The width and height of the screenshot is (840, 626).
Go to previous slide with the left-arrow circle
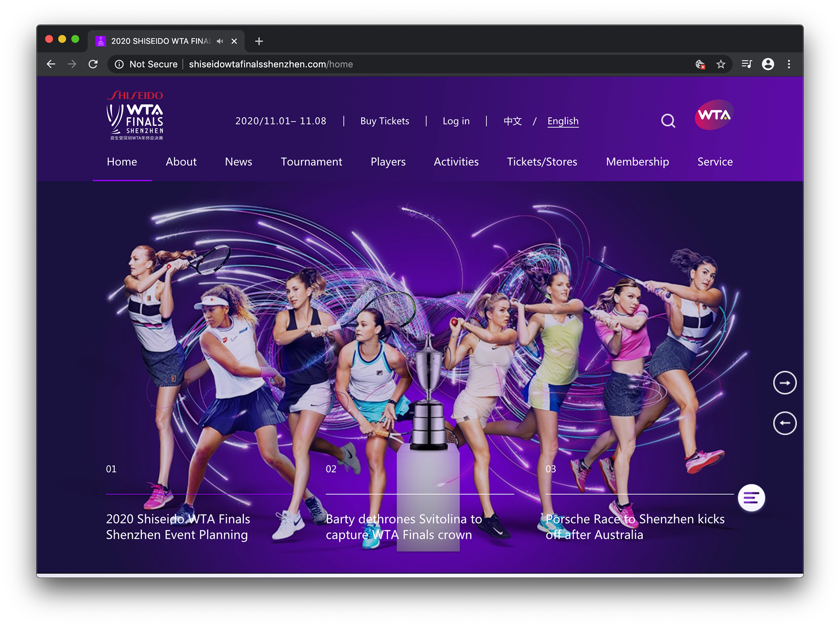pos(785,423)
